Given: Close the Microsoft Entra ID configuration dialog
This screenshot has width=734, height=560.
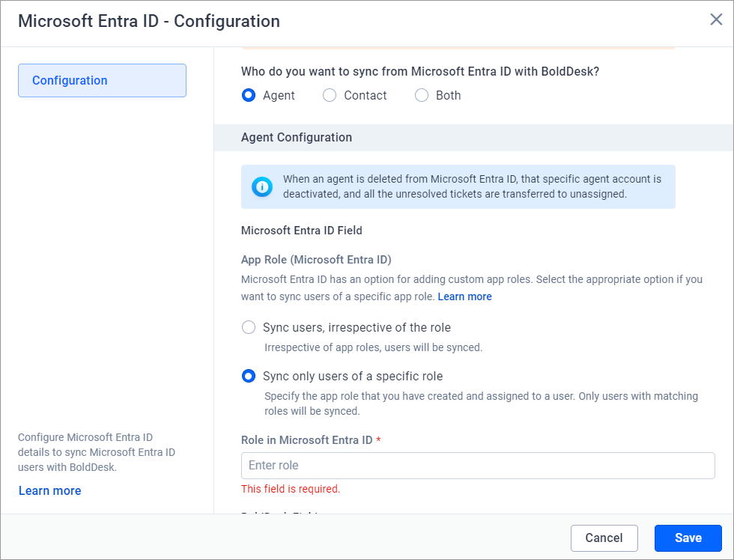Looking at the screenshot, I should 716,19.
